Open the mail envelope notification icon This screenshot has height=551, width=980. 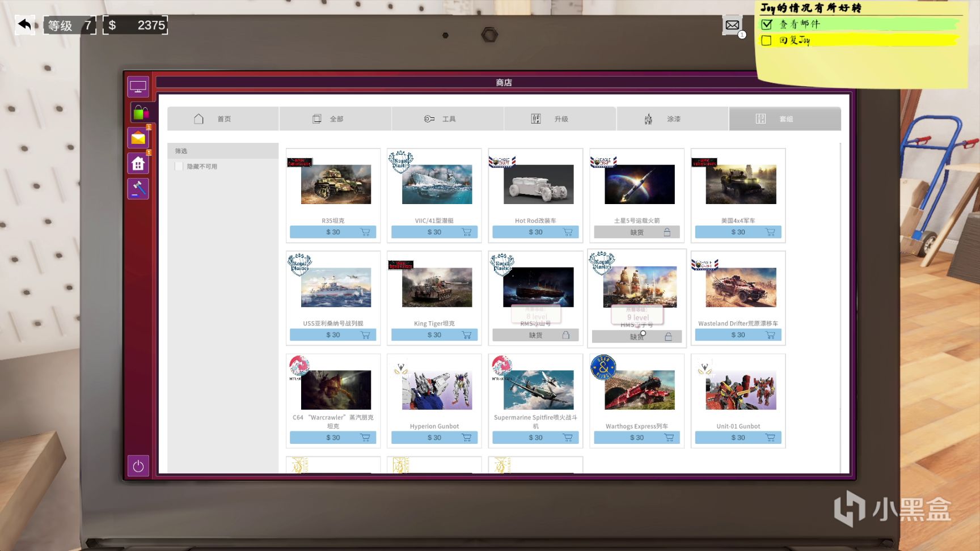tap(732, 25)
